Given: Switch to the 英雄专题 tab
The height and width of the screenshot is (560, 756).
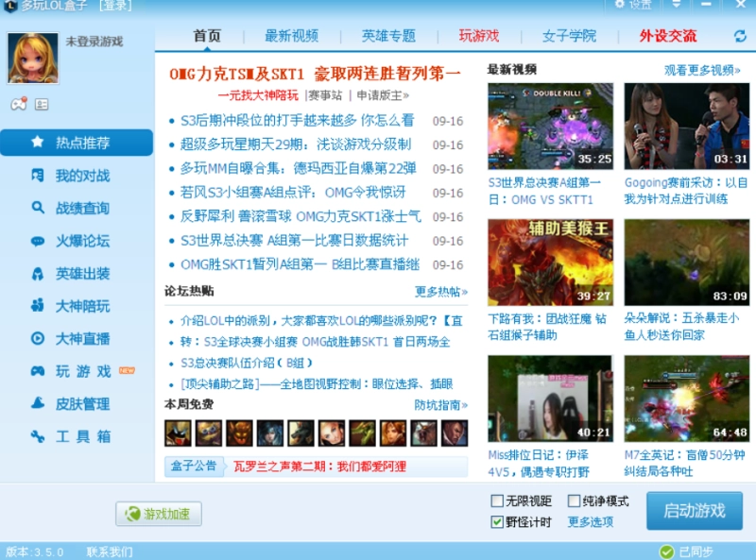Looking at the screenshot, I should (x=388, y=36).
